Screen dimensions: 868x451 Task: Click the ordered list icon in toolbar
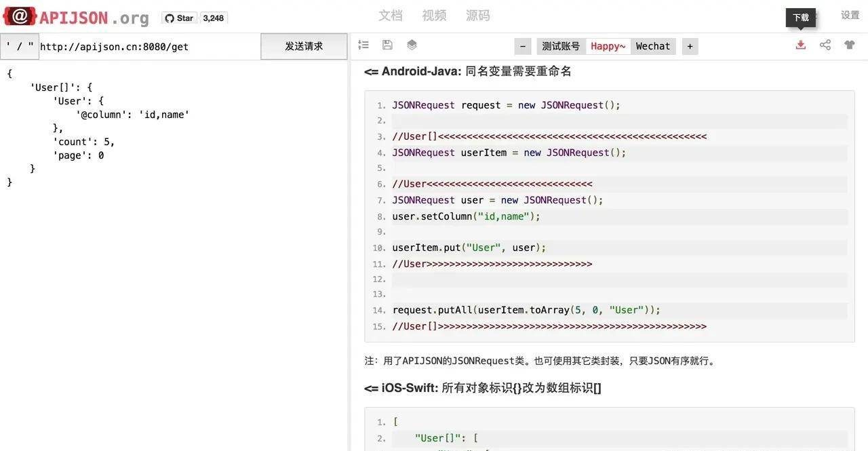click(363, 45)
